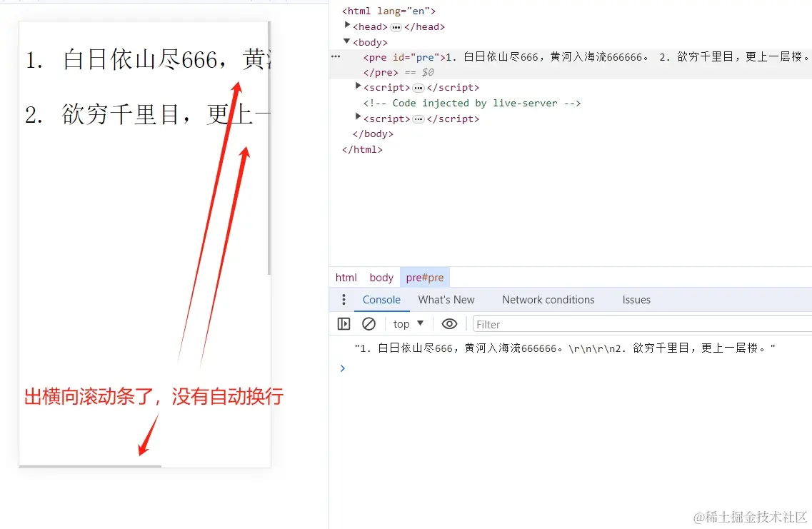
Task: Select the closing </body> tag line
Action: pyautogui.click(x=373, y=134)
